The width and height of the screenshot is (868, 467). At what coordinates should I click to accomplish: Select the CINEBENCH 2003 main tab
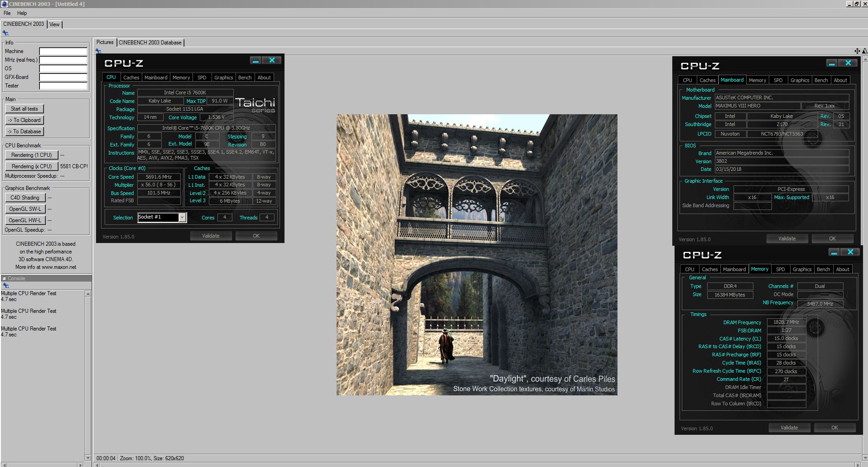24,24
